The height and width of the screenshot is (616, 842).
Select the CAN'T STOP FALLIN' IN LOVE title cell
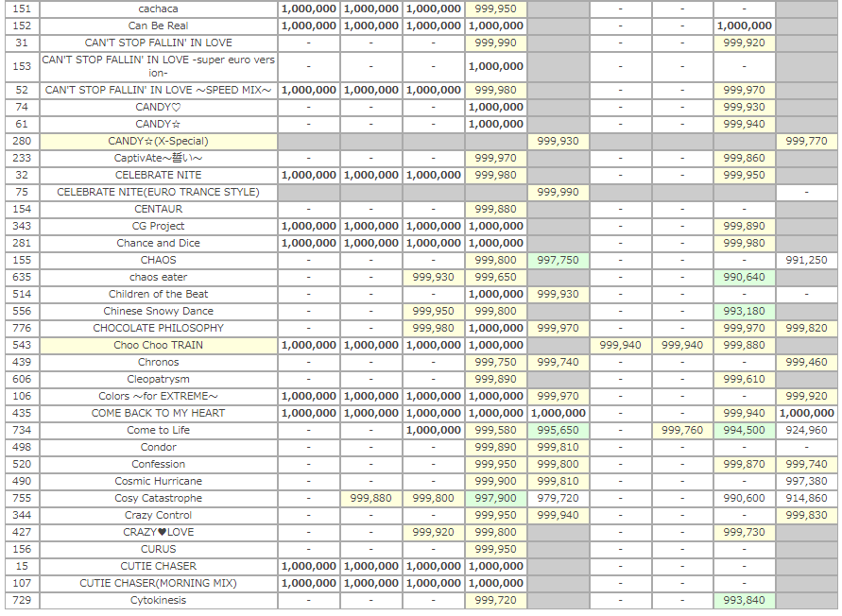click(159, 43)
